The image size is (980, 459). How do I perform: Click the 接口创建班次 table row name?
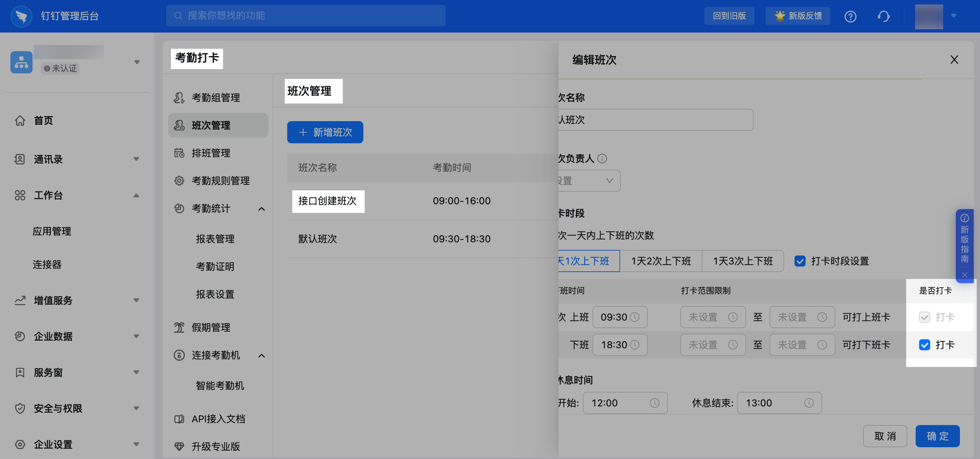point(327,201)
